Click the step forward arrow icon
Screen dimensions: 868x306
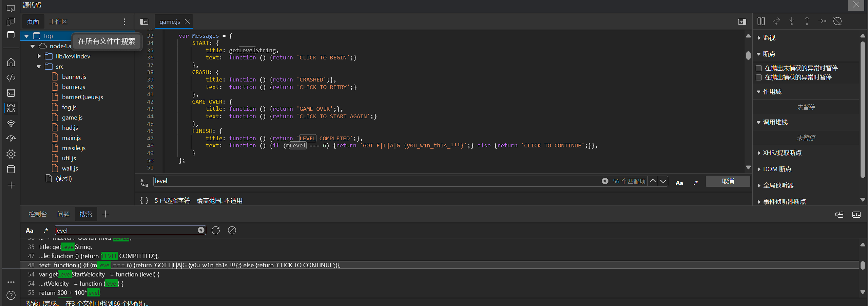[x=822, y=21]
